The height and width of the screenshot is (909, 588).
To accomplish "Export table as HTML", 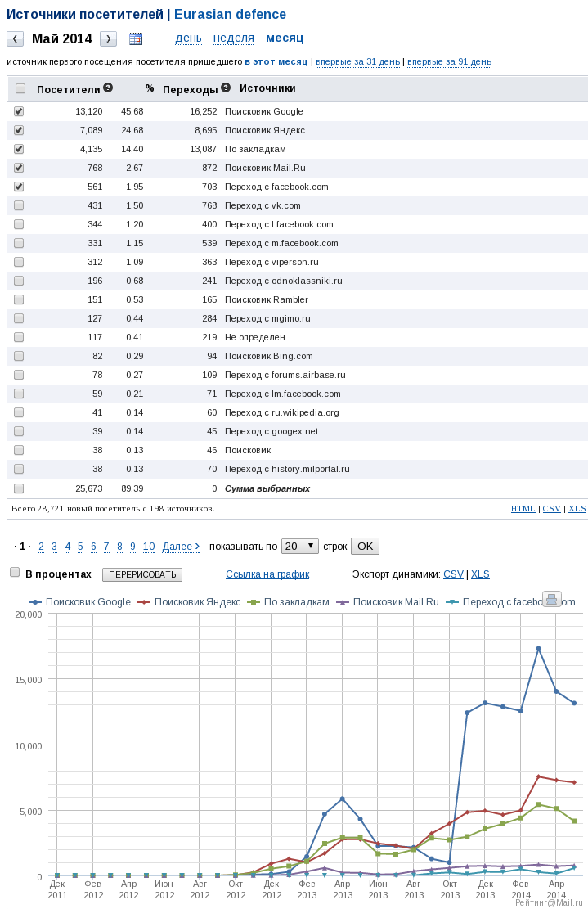I will (523, 508).
